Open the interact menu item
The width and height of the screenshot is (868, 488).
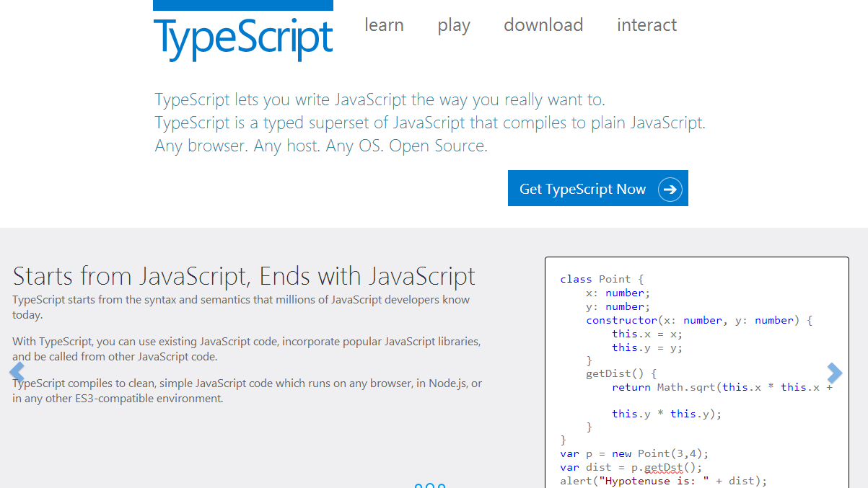646,25
